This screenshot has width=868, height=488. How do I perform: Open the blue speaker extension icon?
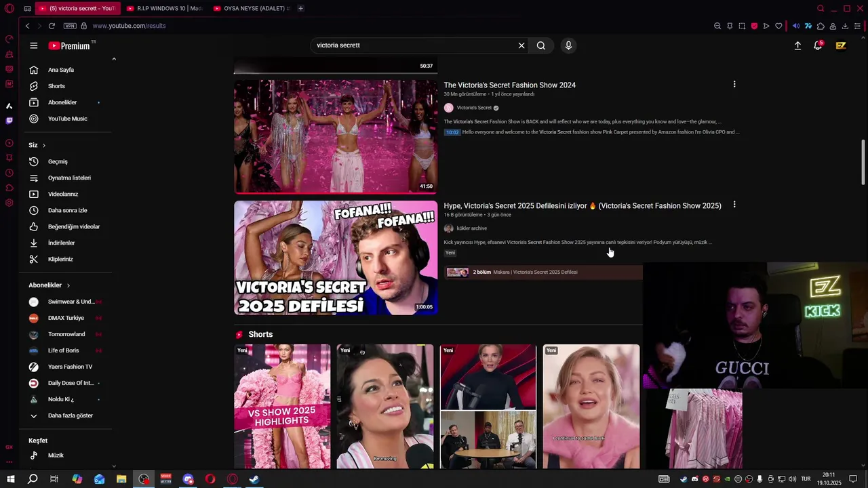point(796,26)
